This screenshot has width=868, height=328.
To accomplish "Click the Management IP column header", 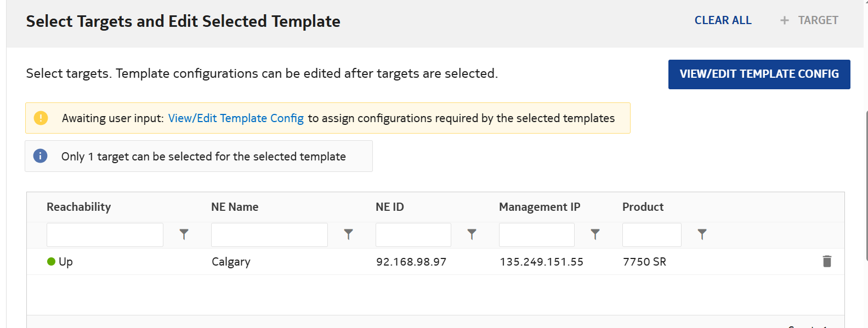I will [x=539, y=207].
